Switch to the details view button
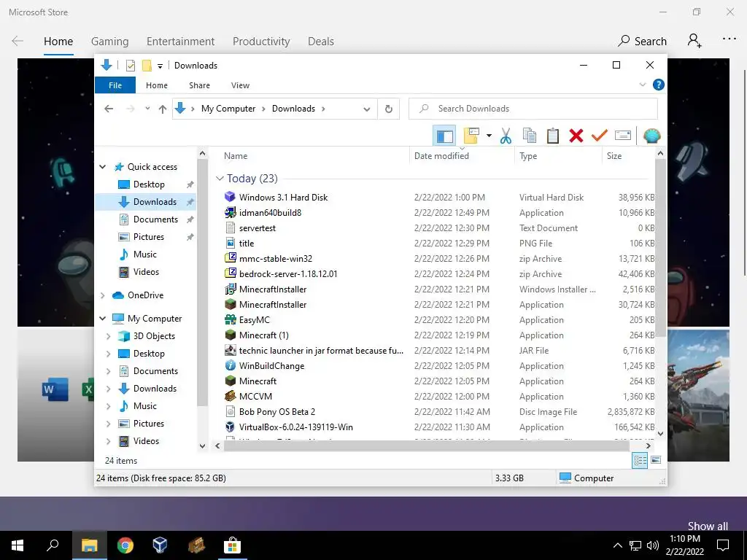The height and width of the screenshot is (560, 747). pos(640,460)
